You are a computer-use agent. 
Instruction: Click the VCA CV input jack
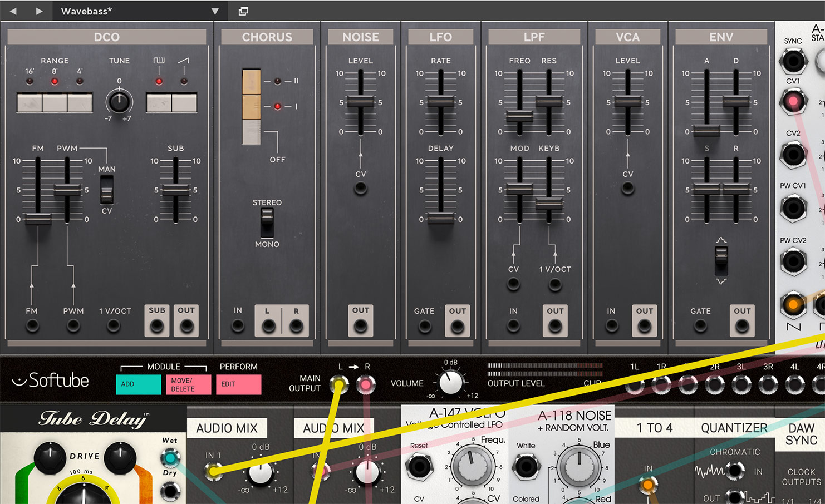tap(628, 189)
